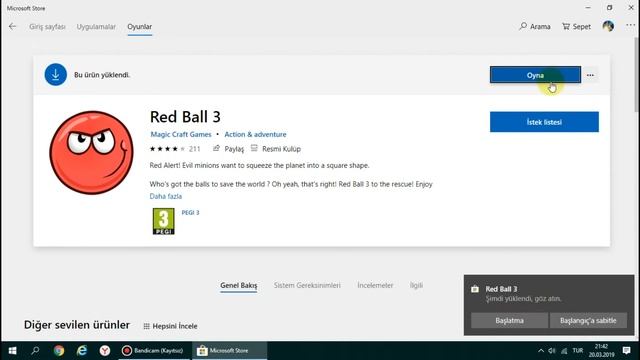This screenshot has height=360, width=640.
Task: Open the Action Center notification icon
Action: click(627, 351)
